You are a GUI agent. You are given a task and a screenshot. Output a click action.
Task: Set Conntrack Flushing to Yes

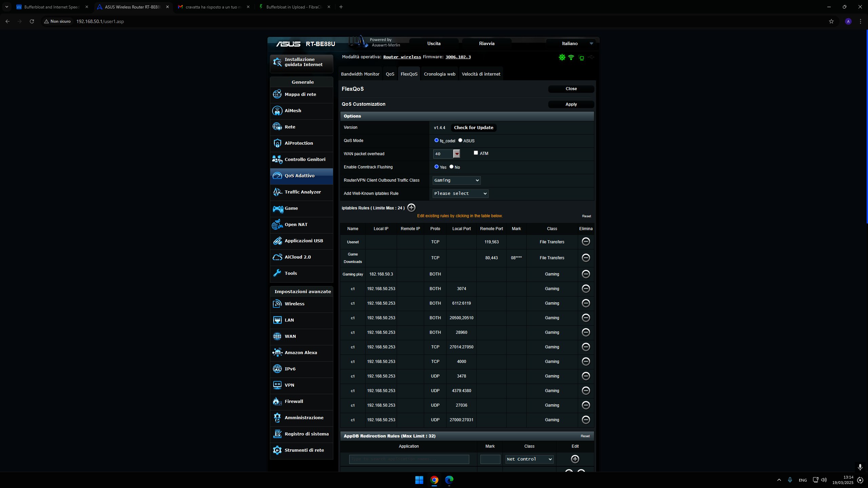point(436,167)
